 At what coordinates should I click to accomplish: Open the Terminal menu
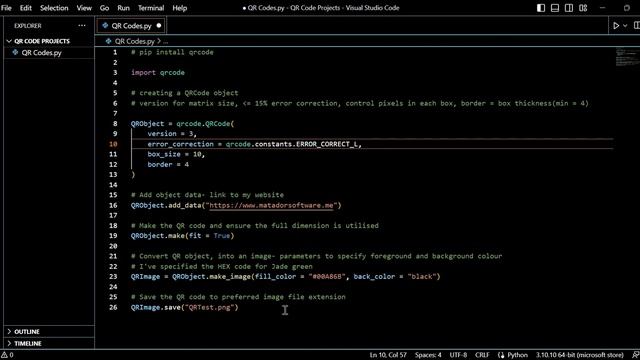151,8
